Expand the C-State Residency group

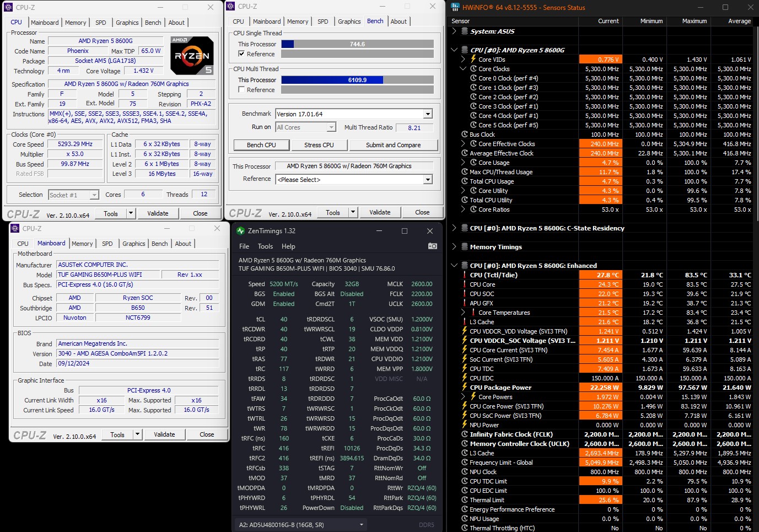coord(454,228)
